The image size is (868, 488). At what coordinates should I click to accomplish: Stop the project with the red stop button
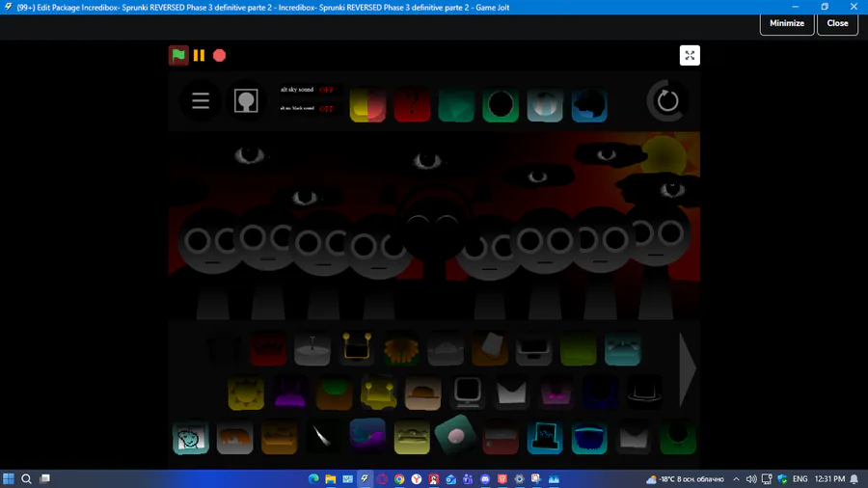coord(219,55)
